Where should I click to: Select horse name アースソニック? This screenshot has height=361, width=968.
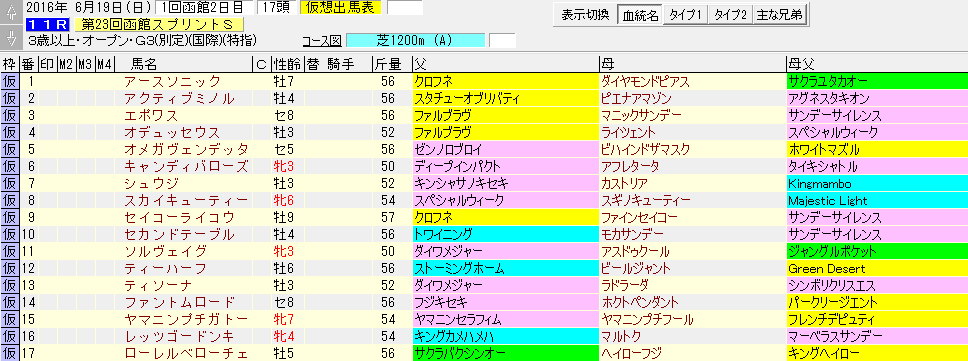[x=172, y=81]
